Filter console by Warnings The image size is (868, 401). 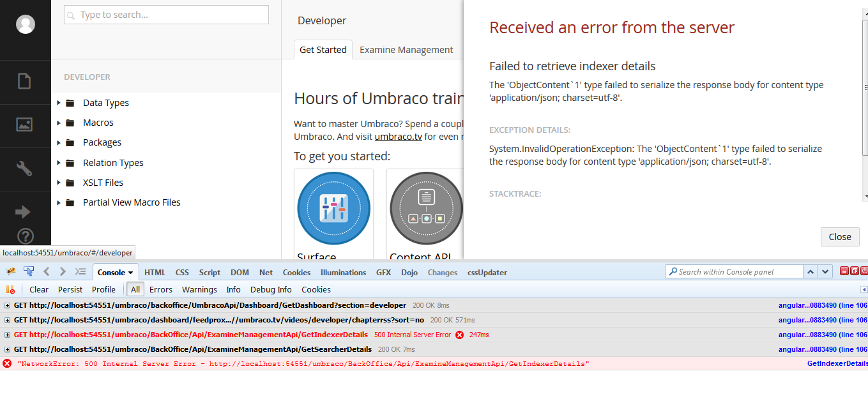pos(199,289)
